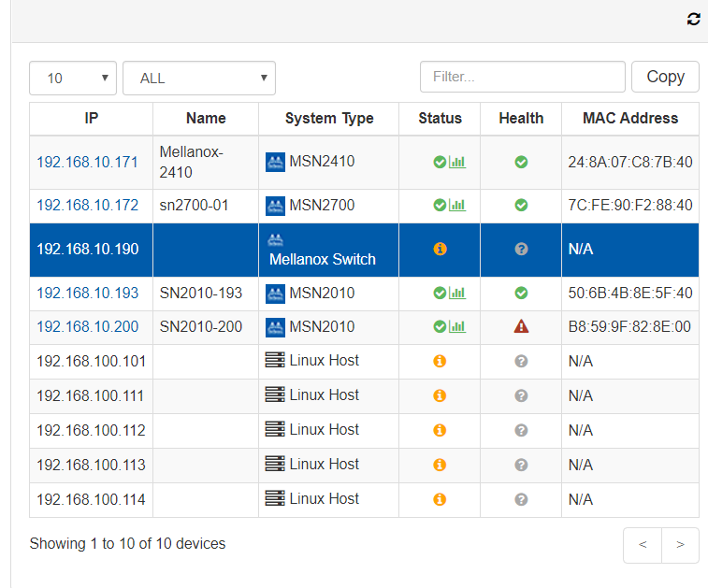Select IP 192.168.100.113 cell

92,466
